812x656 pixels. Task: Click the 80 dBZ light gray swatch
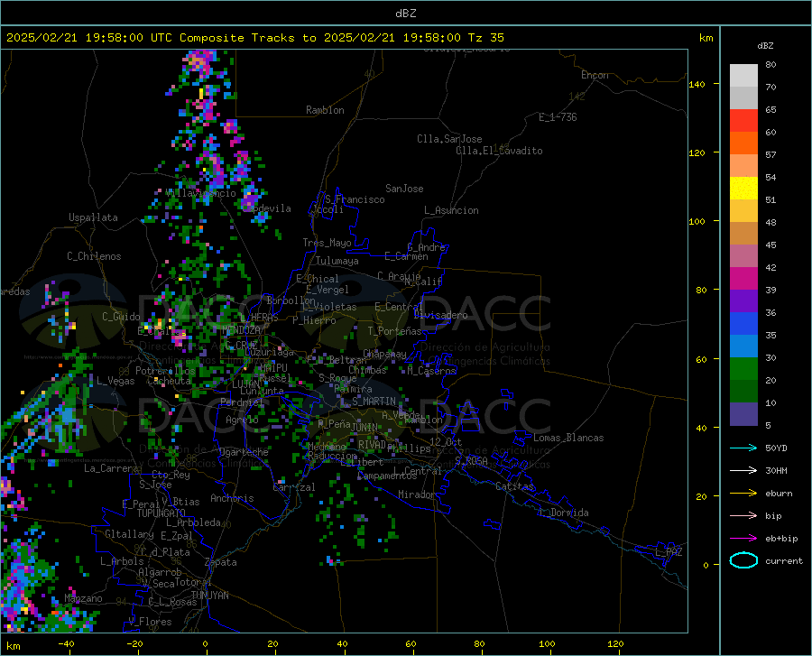coord(743,75)
